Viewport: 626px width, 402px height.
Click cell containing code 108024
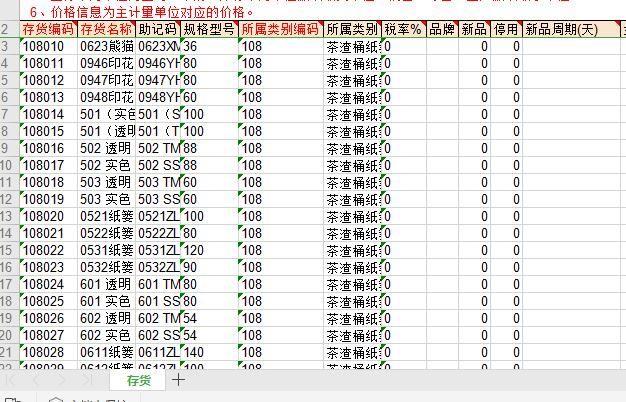(x=48, y=284)
